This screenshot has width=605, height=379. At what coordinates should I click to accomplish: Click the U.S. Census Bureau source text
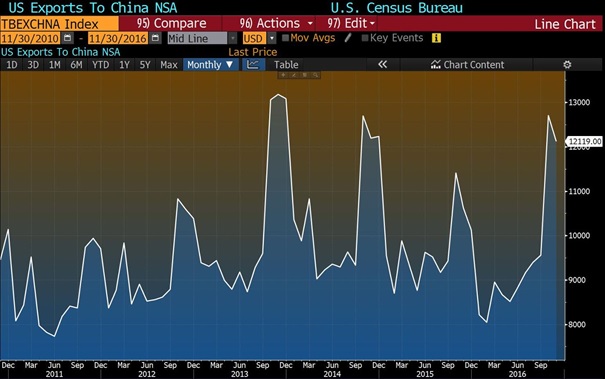(x=397, y=8)
